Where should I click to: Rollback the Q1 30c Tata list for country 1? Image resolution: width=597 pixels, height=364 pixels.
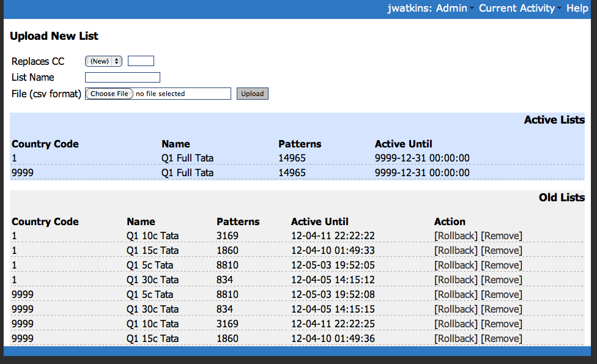(456, 280)
